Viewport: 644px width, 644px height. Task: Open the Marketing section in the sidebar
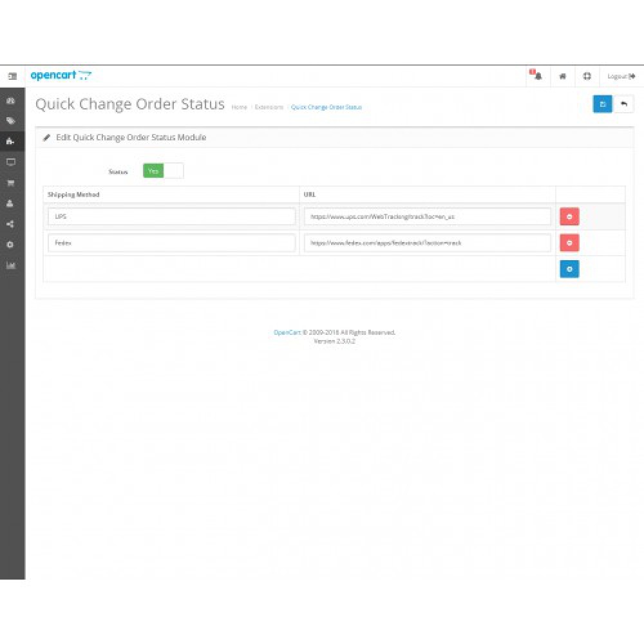coord(11,223)
